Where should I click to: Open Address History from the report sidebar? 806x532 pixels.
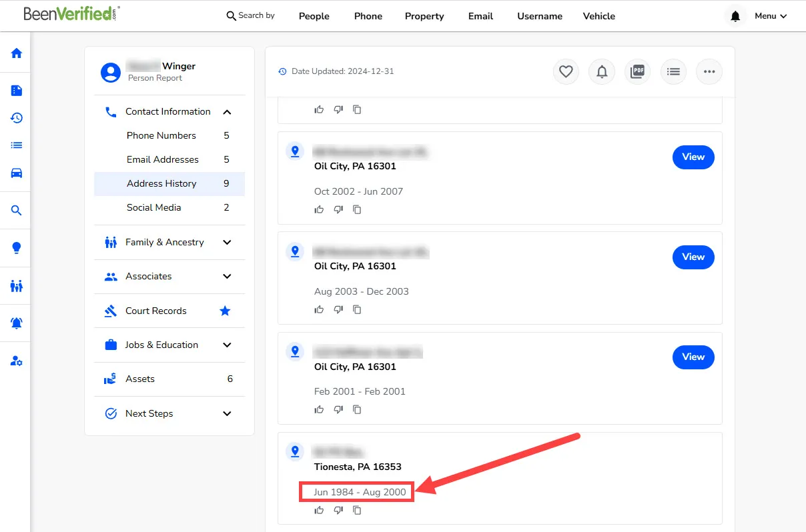[161, 183]
